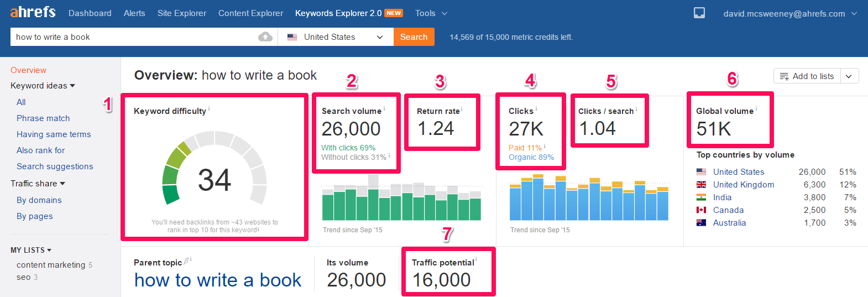Click the Canada flag icon
The width and height of the screenshot is (868, 297).
pyautogui.click(x=701, y=210)
